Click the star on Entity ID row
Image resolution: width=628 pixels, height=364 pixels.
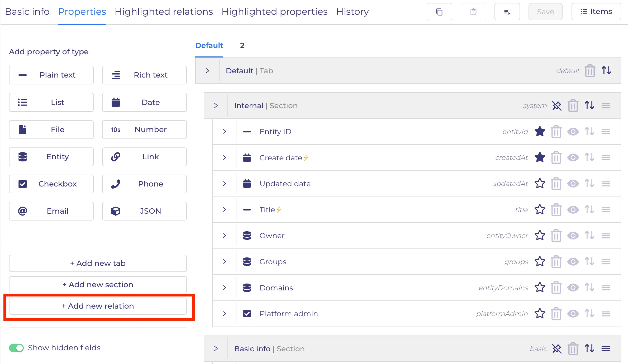coord(540,131)
